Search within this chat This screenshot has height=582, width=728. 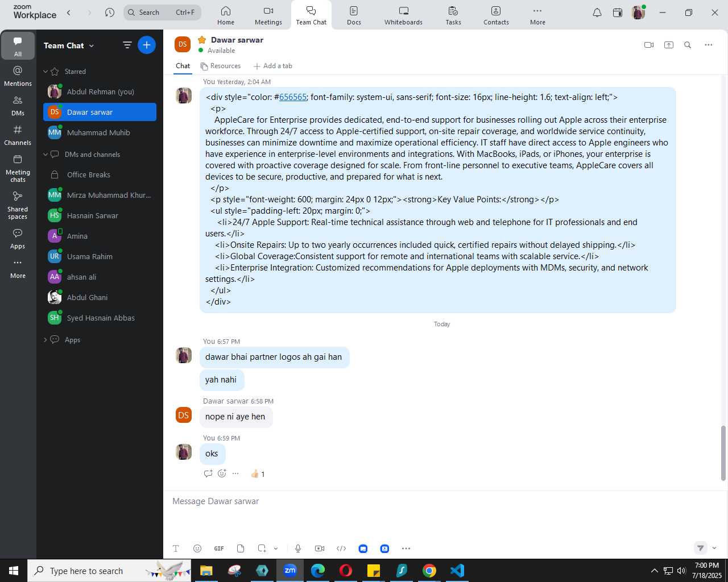(x=688, y=45)
